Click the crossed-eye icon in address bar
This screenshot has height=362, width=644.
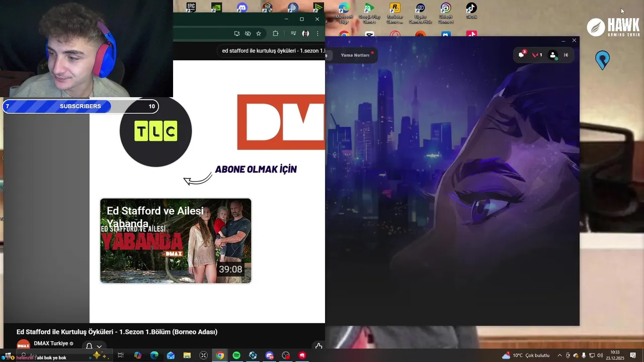tap(248, 34)
